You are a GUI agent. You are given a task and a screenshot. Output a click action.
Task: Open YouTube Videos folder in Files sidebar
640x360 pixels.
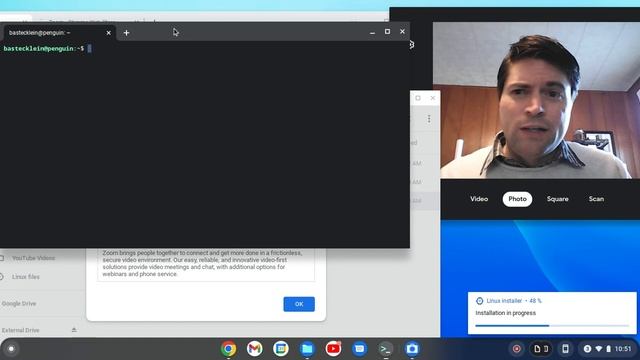pyautogui.click(x=33, y=258)
